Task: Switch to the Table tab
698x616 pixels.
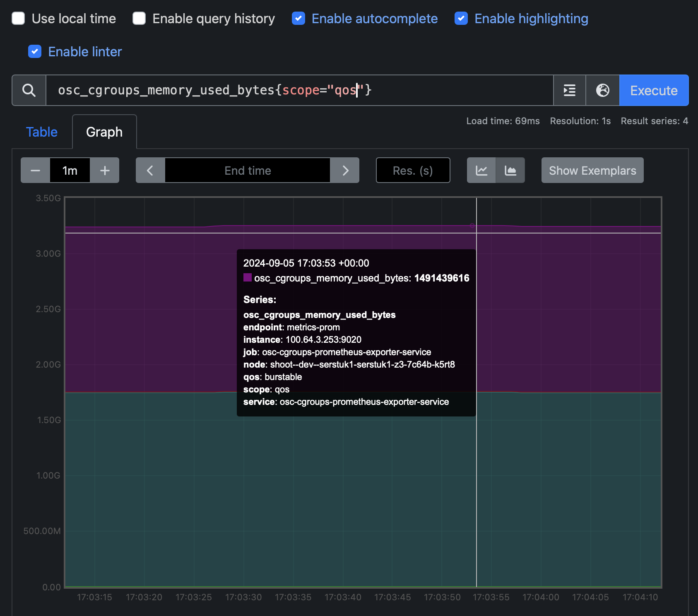Action: click(x=42, y=132)
